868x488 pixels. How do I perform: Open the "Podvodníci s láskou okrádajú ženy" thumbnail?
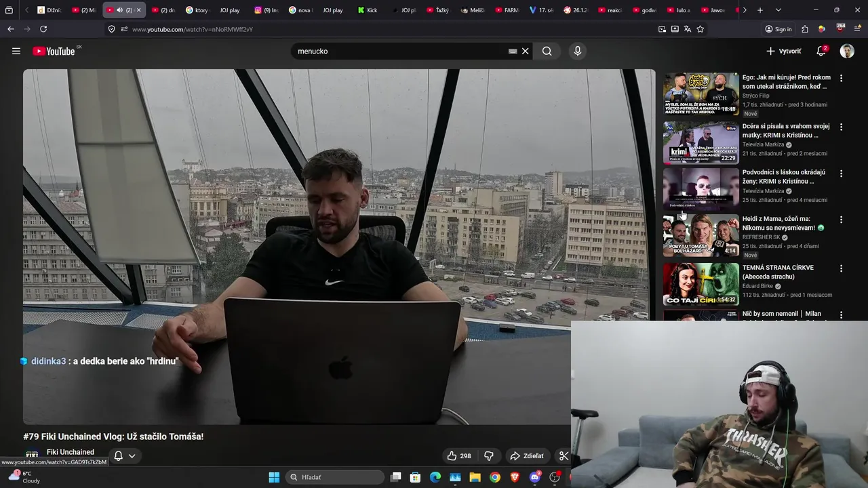701,189
